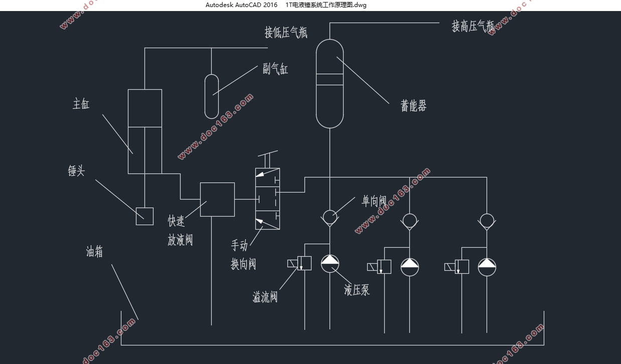Image resolution: width=621 pixels, height=364 pixels.
Task: Pick the relief valve beside rightmost pump
Action: (457, 267)
